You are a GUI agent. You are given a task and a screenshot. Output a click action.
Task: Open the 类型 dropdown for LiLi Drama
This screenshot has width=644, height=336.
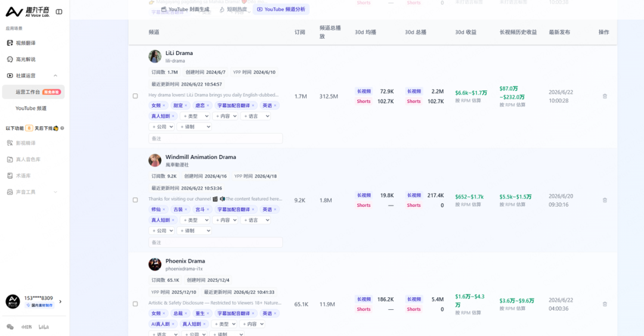point(196,116)
